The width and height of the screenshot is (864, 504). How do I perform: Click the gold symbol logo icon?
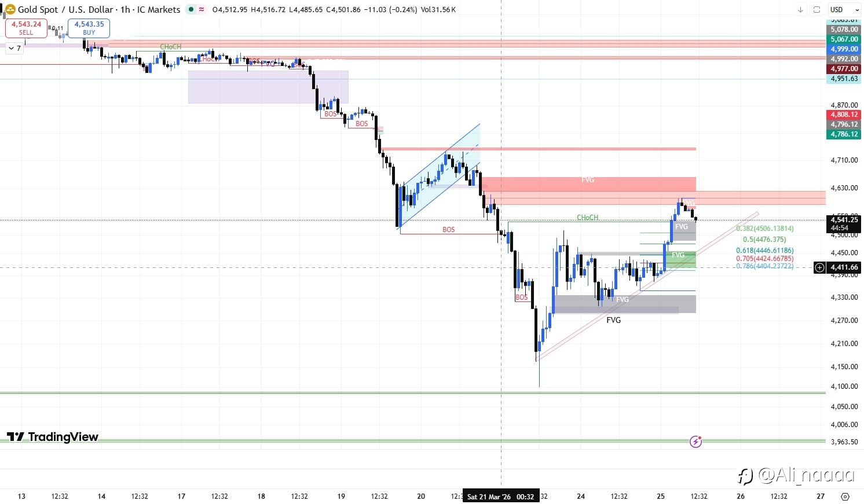click(10, 9)
